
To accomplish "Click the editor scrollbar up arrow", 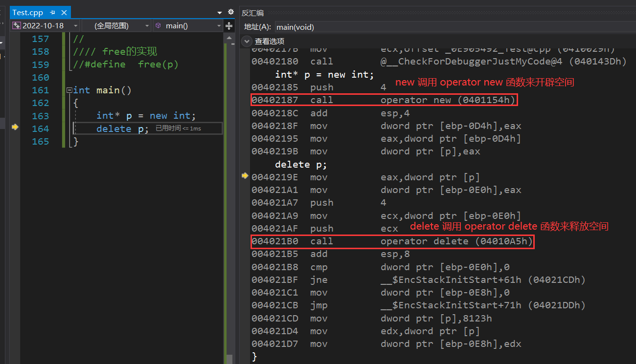I will [x=229, y=38].
